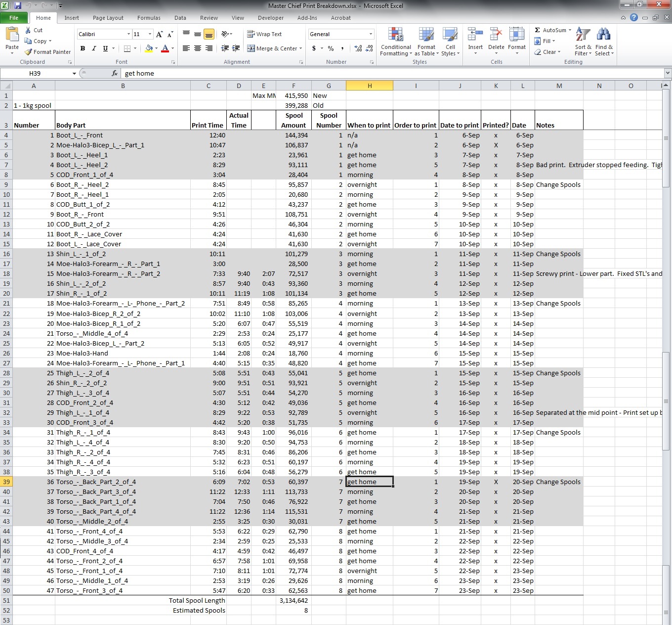Toggle Italic formatting
672x625 pixels.
point(94,48)
